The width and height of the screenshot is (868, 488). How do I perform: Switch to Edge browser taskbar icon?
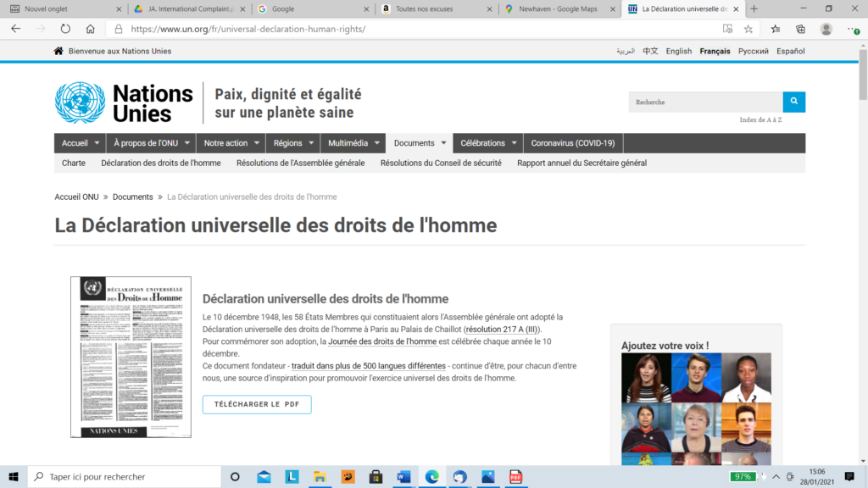click(431, 476)
